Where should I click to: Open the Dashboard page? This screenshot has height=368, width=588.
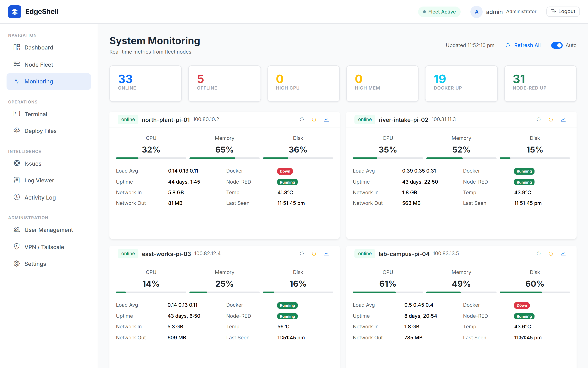pos(49,47)
